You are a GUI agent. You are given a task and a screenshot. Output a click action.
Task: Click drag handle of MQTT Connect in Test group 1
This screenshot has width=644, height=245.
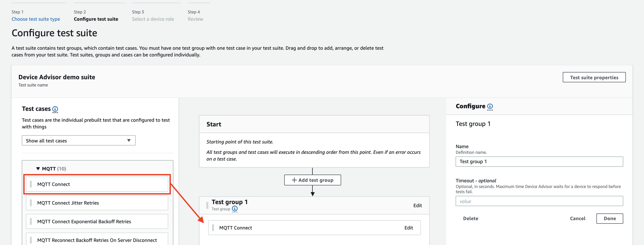point(213,228)
